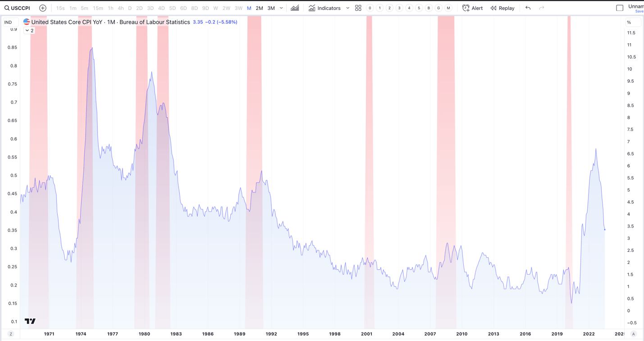Click the circled 1 toolbar button
Screen dimensions: 644x341
[380, 8]
